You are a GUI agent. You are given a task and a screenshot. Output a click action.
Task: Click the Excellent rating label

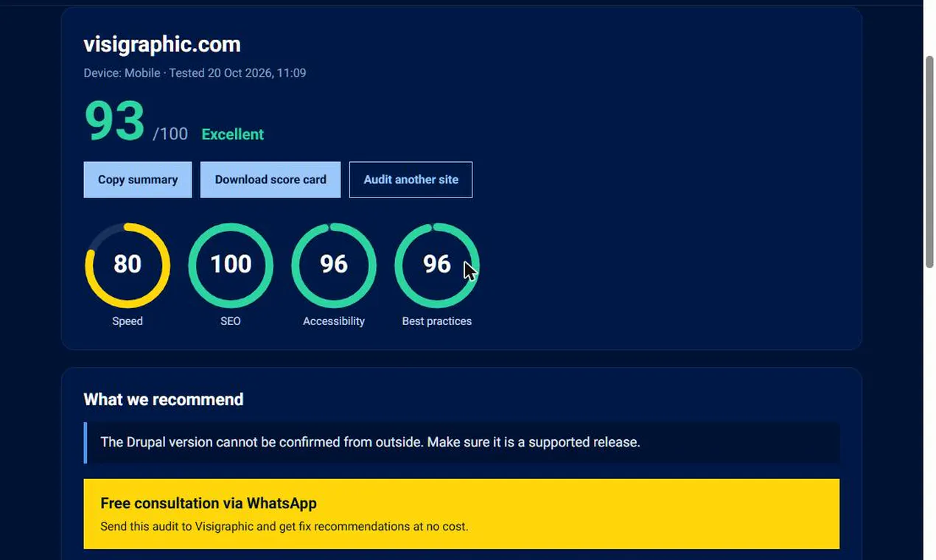(x=232, y=134)
